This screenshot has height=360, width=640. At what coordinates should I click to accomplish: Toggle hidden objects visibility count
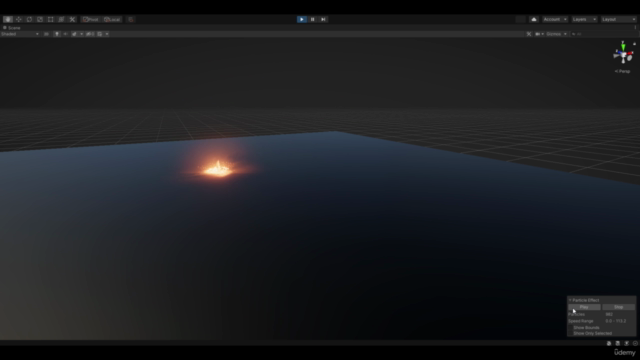click(x=90, y=34)
